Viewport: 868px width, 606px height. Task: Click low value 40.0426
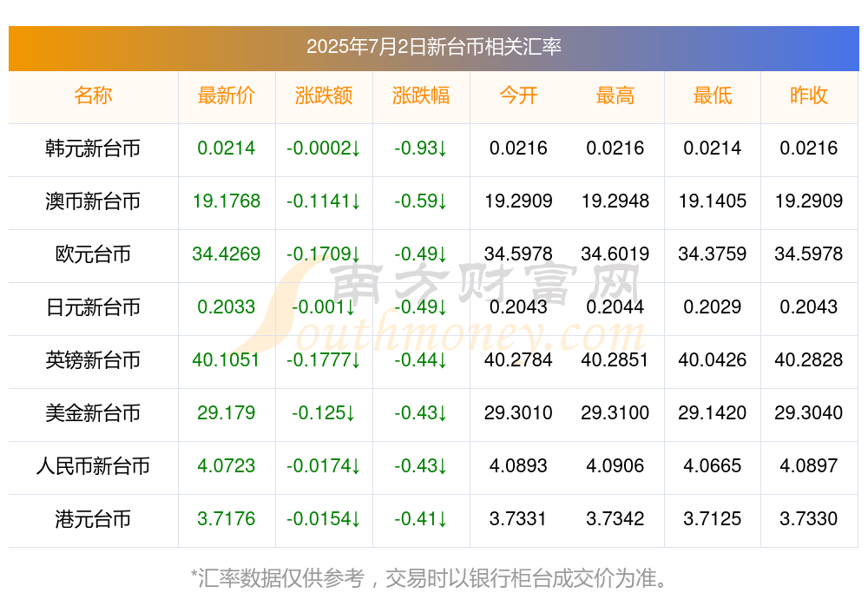tap(713, 360)
